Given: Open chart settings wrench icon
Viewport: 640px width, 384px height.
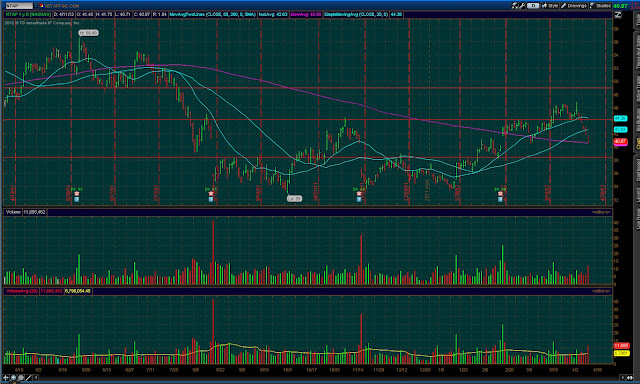Looking at the screenshot, I should (x=522, y=6).
